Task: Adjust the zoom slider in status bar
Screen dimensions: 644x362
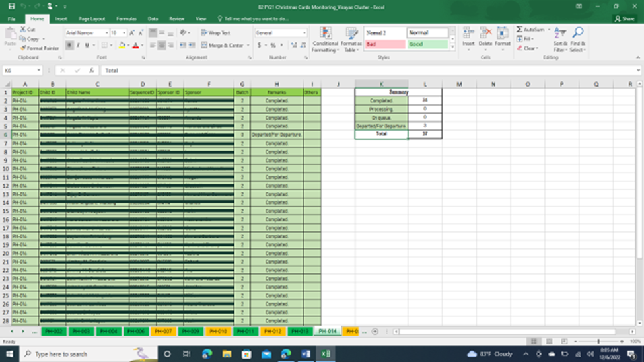Action: click(598, 342)
